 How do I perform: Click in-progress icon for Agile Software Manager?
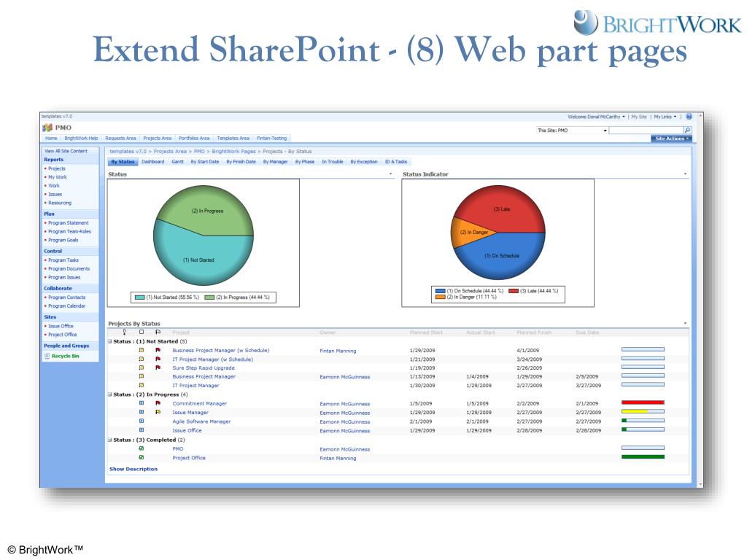pyautogui.click(x=142, y=421)
